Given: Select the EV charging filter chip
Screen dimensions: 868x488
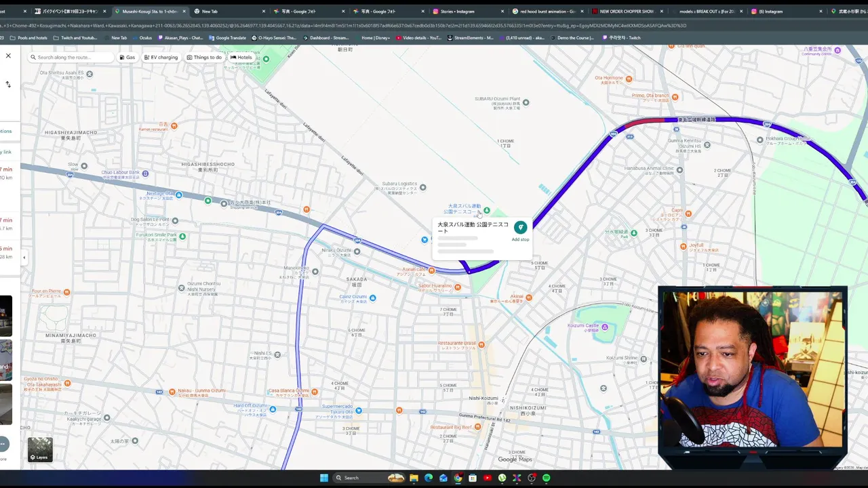Looking at the screenshot, I should point(161,58).
